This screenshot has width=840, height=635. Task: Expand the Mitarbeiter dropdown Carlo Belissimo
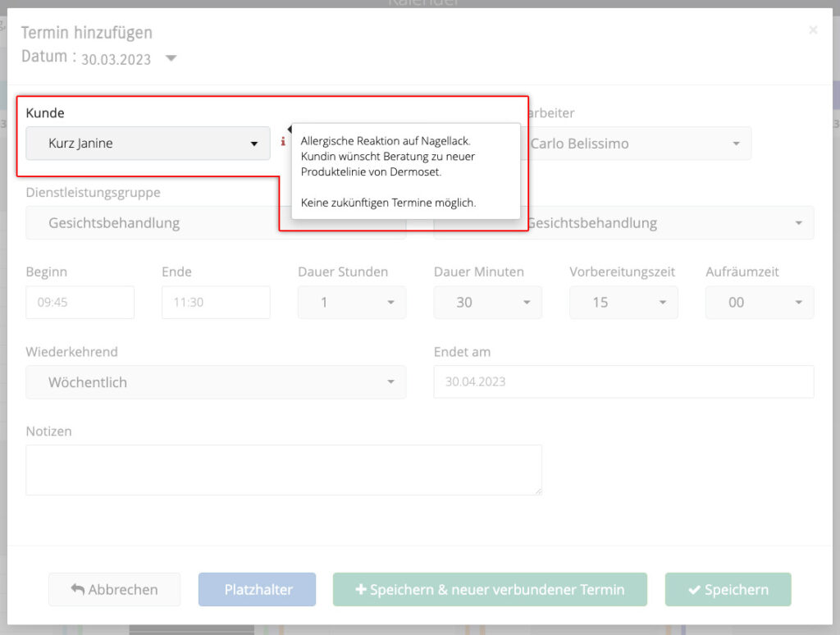coord(637,144)
